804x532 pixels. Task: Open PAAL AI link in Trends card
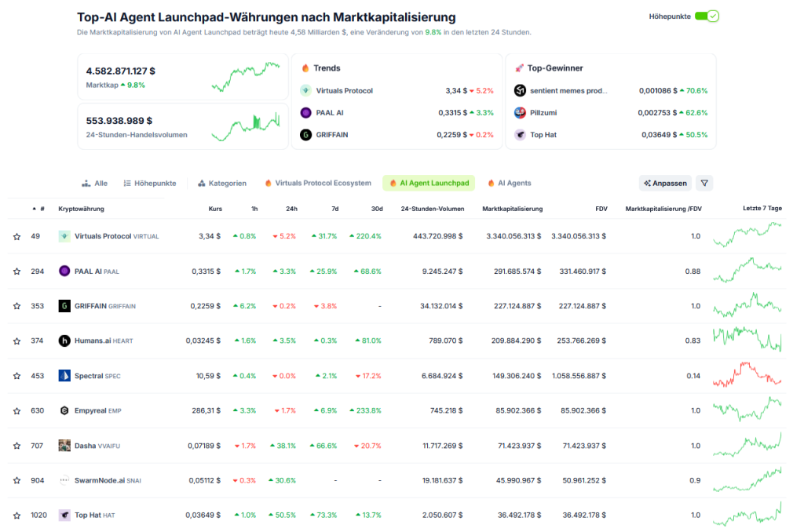[x=330, y=113]
